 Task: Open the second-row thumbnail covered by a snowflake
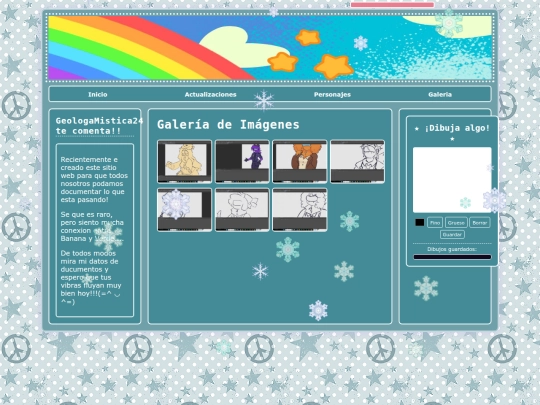tap(185, 209)
